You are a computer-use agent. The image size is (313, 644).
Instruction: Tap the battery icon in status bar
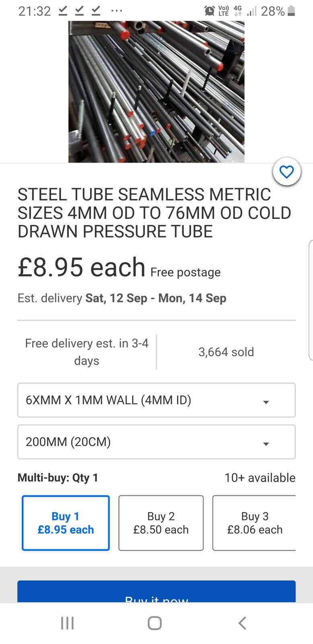[x=292, y=11]
